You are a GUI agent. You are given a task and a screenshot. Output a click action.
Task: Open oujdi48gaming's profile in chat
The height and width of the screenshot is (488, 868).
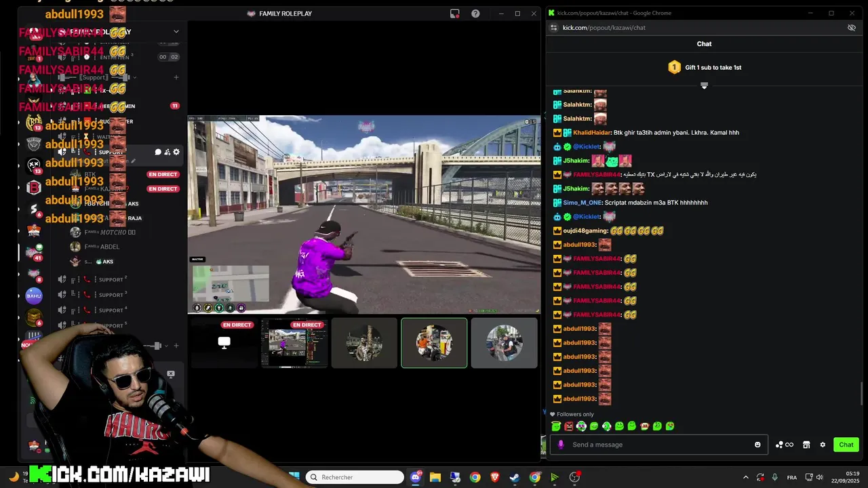[585, 230]
